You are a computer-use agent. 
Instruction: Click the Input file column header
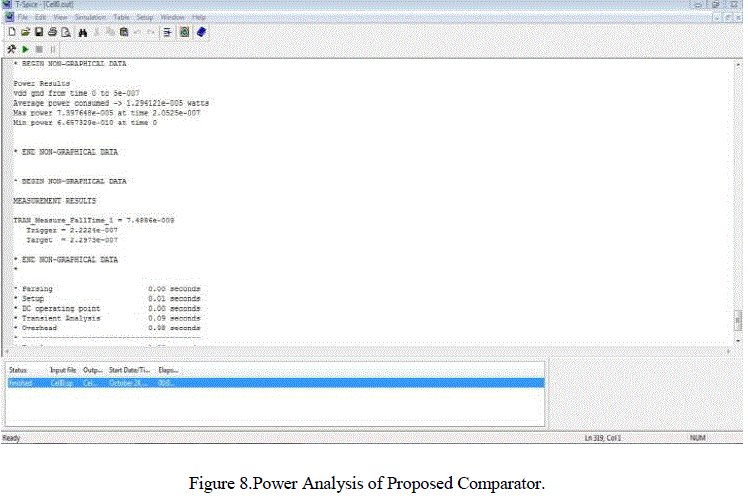[x=63, y=370]
